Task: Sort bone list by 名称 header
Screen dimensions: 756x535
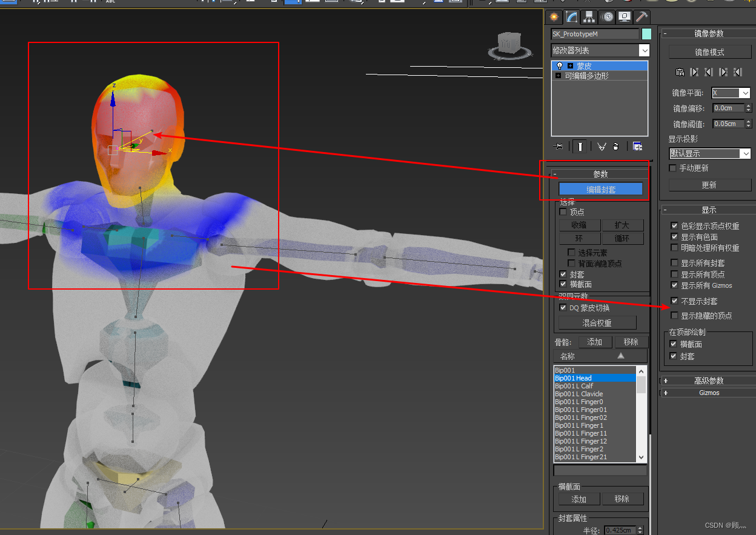Action: [600, 357]
